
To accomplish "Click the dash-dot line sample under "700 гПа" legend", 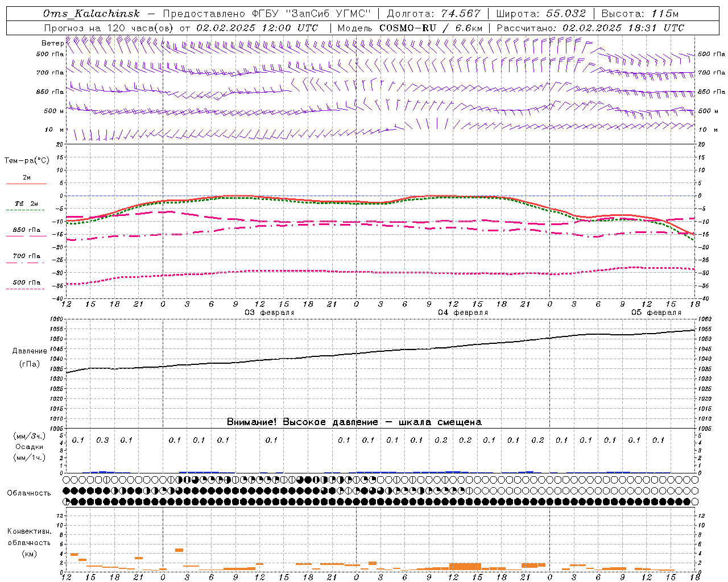I will coord(26,263).
